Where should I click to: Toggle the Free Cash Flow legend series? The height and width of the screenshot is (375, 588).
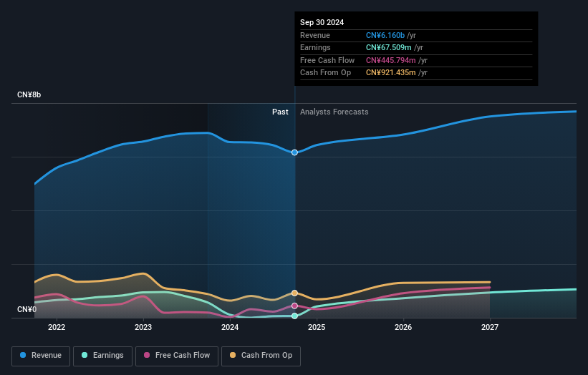177,356
